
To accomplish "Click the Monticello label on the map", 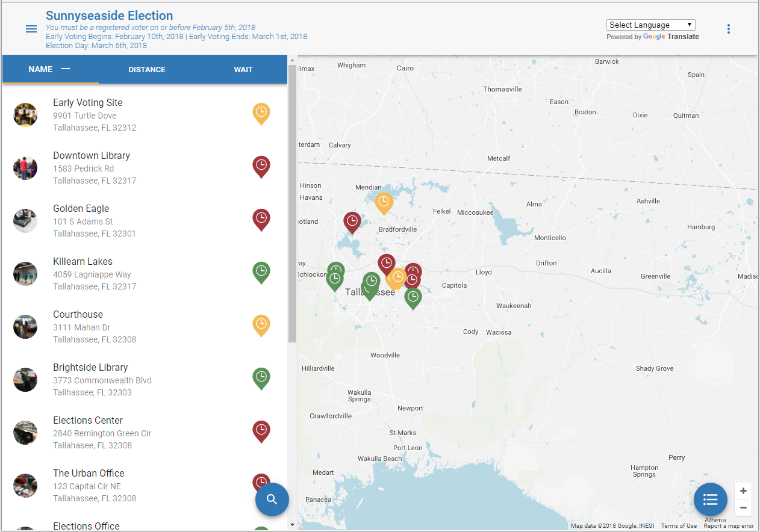I will [x=550, y=238].
